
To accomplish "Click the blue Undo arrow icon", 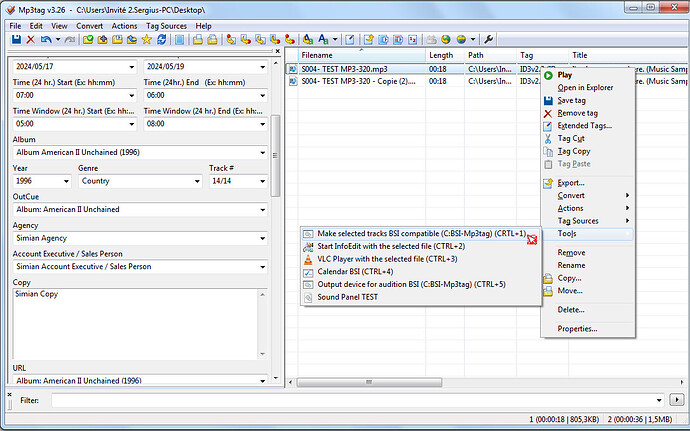I will [45, 40].
